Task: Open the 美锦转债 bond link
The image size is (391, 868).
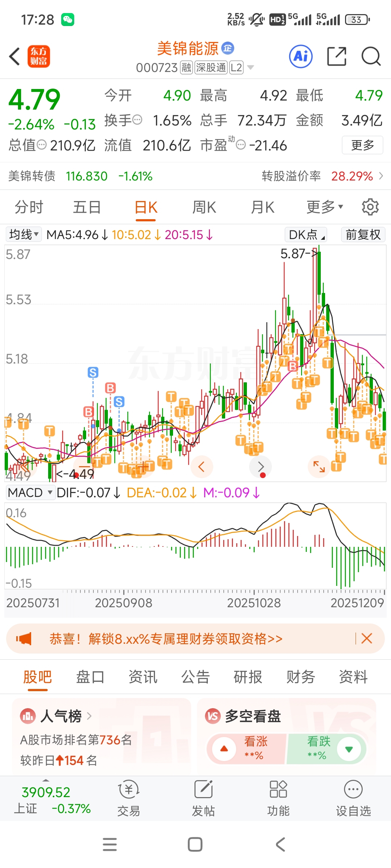Action: [32, 176]
